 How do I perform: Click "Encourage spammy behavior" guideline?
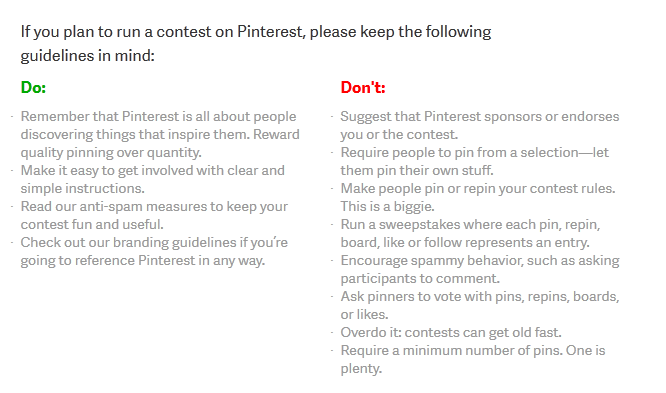(480, 269)
